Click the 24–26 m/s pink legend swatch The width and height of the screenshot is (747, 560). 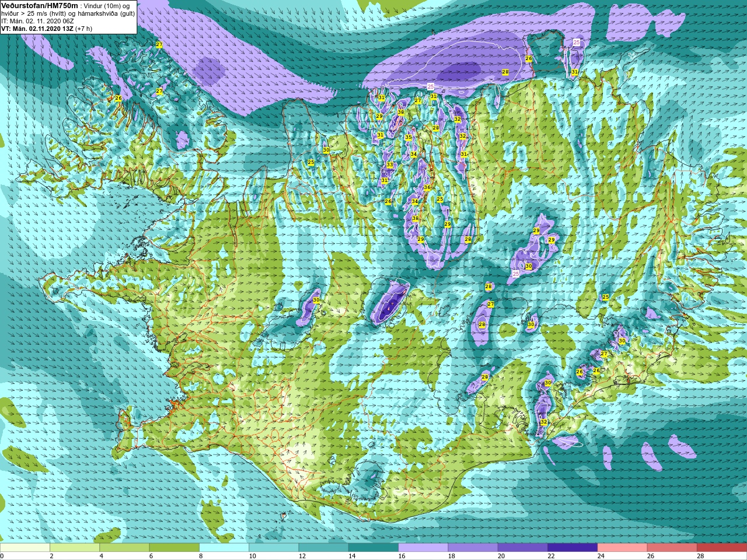623,548
